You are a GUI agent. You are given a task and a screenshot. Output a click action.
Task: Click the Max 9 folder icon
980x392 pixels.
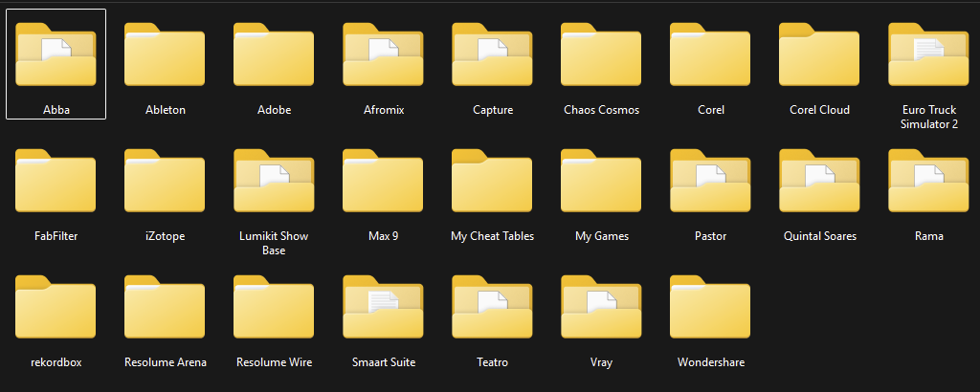[383, 181]
